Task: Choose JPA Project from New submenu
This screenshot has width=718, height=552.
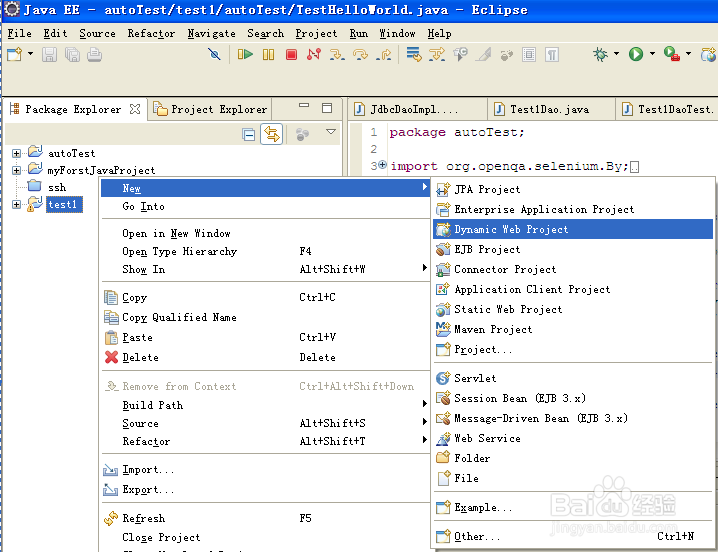Action: (x=572, y=189)
